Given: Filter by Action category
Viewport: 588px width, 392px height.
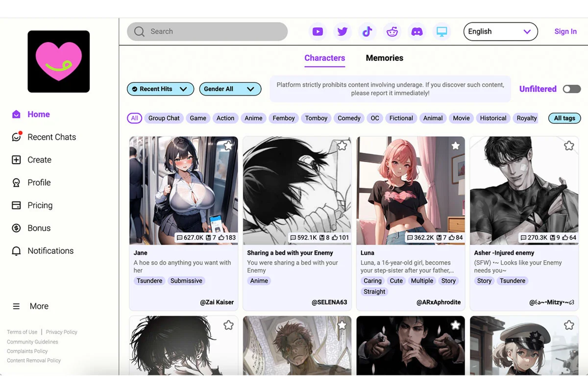Looking at the screenshot, I should (225, 118).
